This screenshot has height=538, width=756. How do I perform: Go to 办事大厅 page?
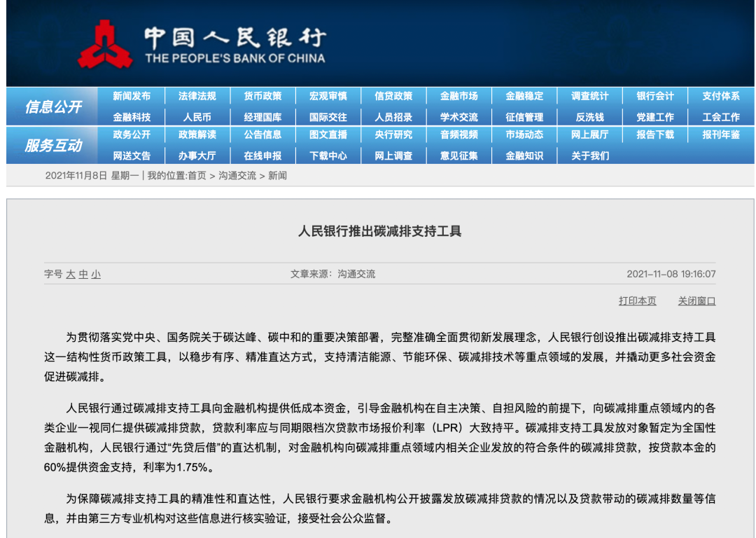[x=197, y=156]
